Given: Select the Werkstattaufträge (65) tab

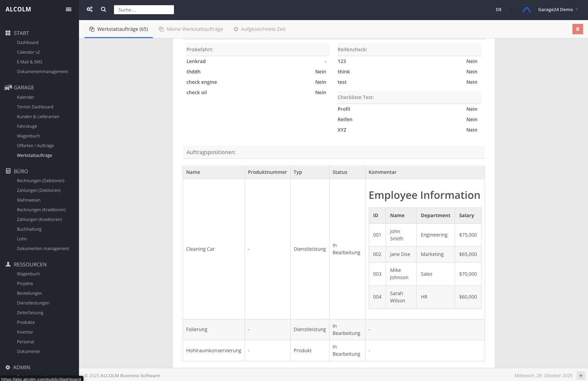Looking at the screenshot, I should (x=119, y=29).
